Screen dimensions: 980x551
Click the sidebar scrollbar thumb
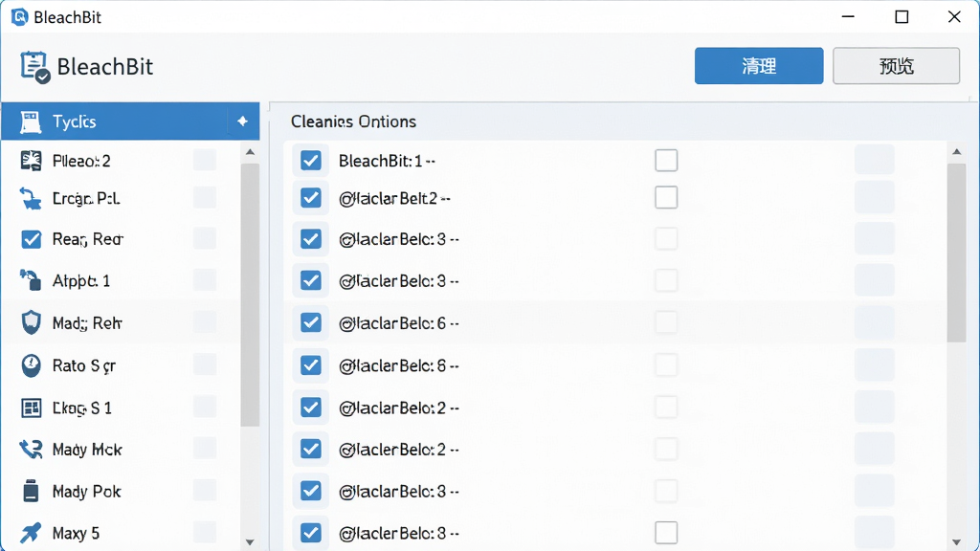pos(250,295)
